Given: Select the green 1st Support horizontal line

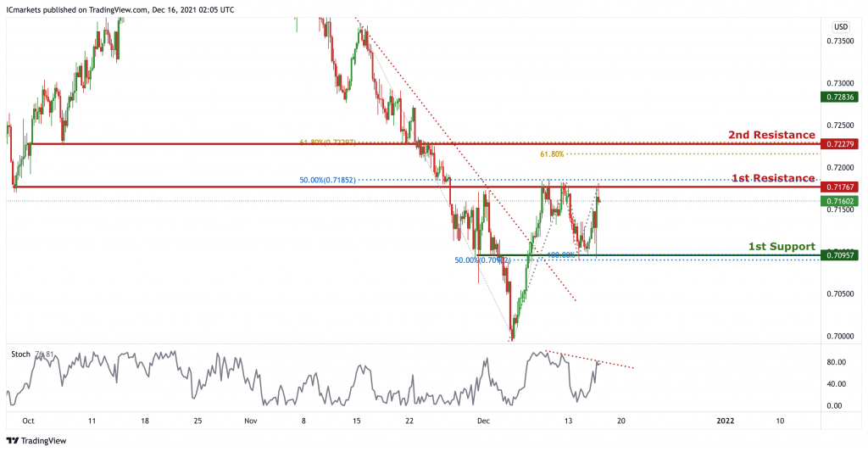Looking at the screenshot, I should 648,255.
